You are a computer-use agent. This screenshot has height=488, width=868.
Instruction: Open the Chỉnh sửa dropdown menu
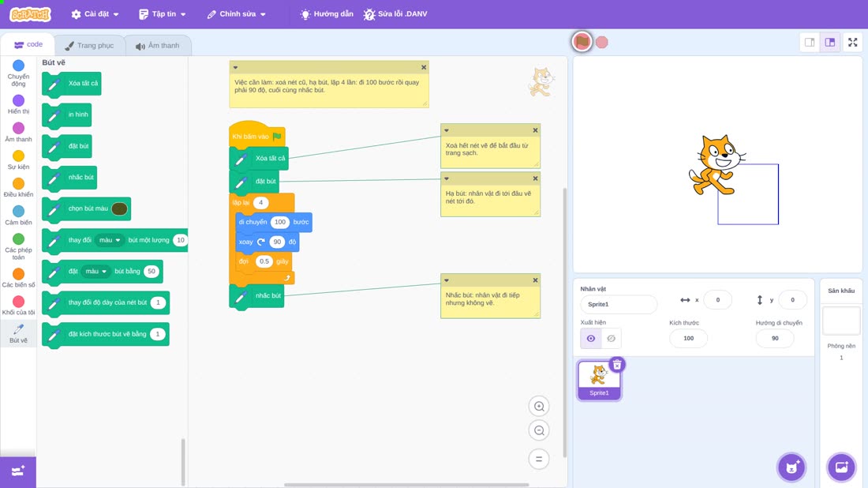coord(237,14)
